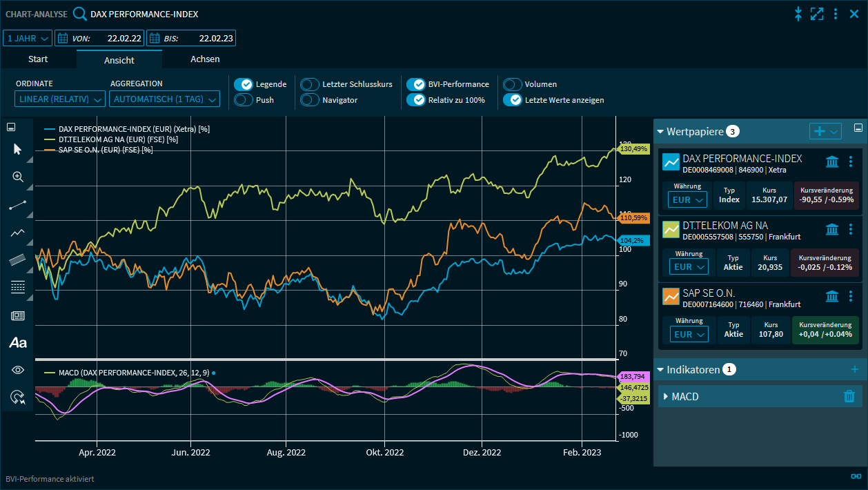Switch to the Achsen tab
This screenshot has width=868, height=490.
(x=205, y=59)
